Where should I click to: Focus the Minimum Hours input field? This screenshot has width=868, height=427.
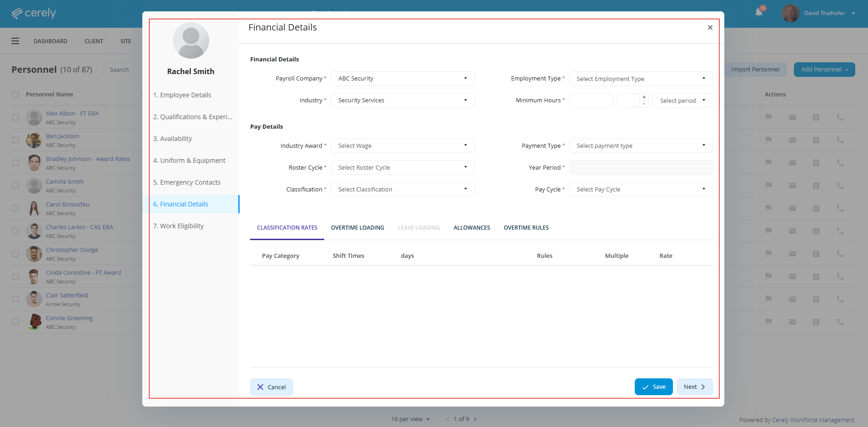click(591, 100)
